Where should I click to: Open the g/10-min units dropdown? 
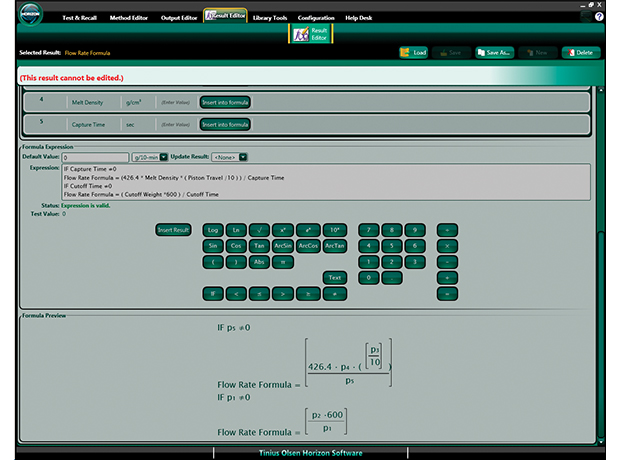click(x=163, y=157)
